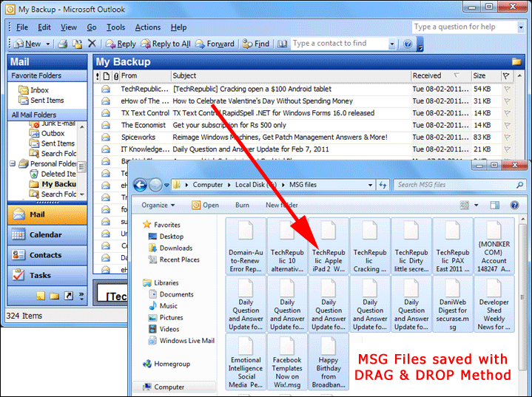Select the MONIKER COM Account file
532x397 pixels.
pos(494,245)
